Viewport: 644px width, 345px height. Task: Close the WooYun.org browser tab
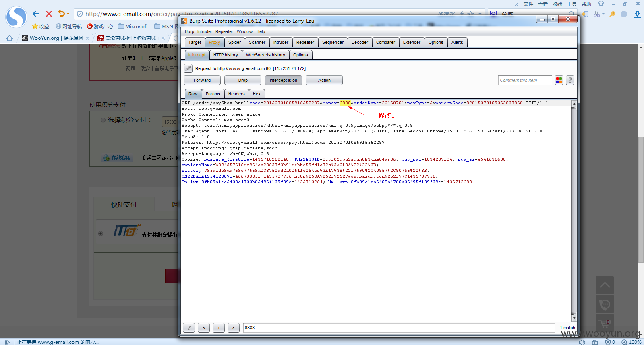pos(87,38)
